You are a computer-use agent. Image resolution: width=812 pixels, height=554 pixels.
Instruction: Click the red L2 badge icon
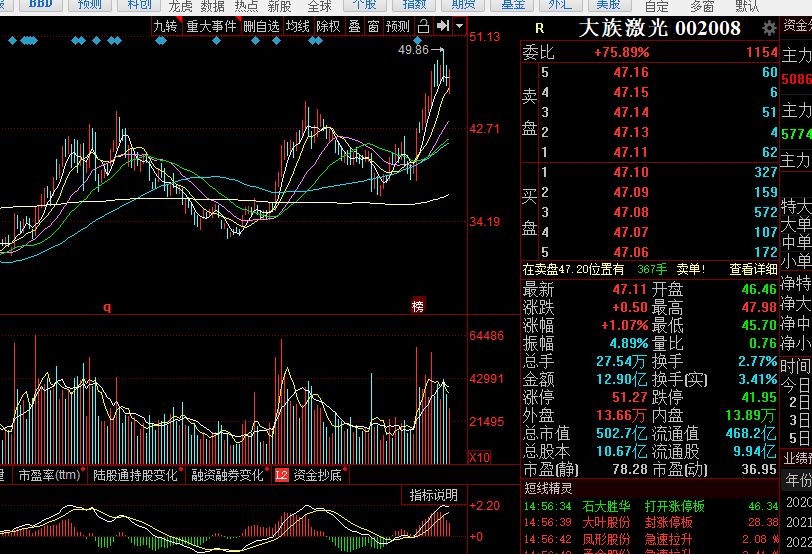click(282, 475)
